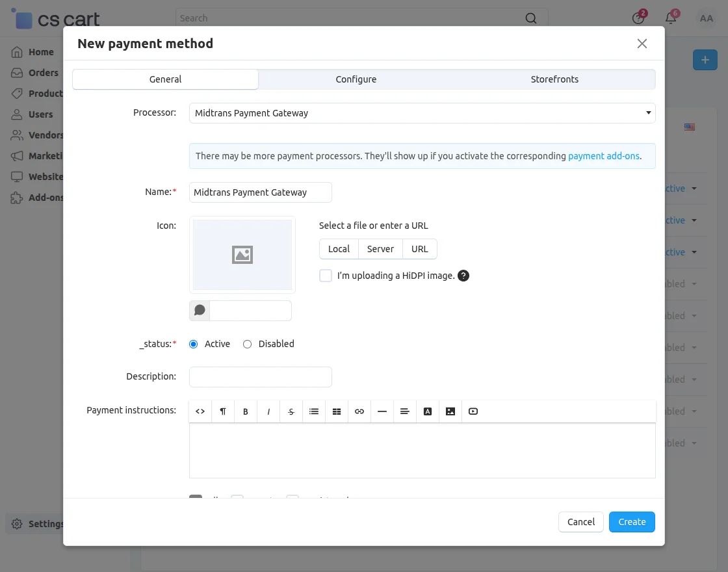
Task: Click the Create button
Action: tap(631, 521)
